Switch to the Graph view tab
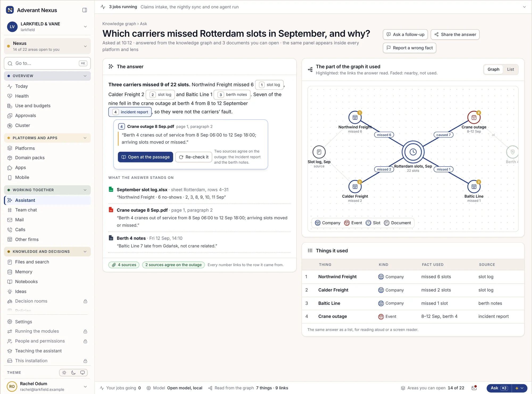Screen dimensions: 532x394 (493, 69)
